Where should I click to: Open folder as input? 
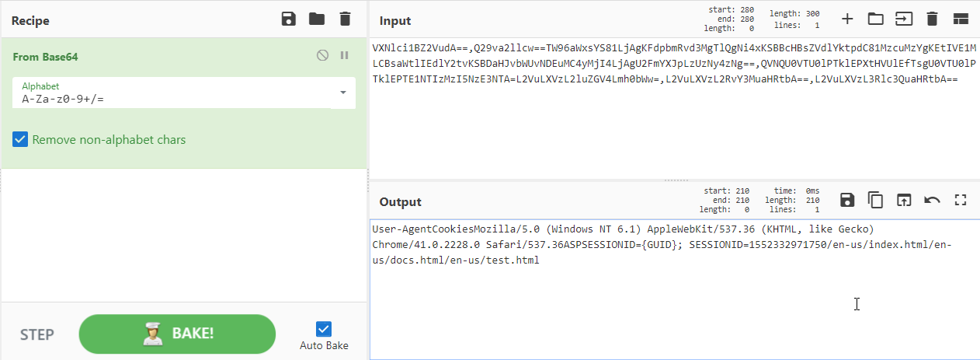[x=875, y=19]
